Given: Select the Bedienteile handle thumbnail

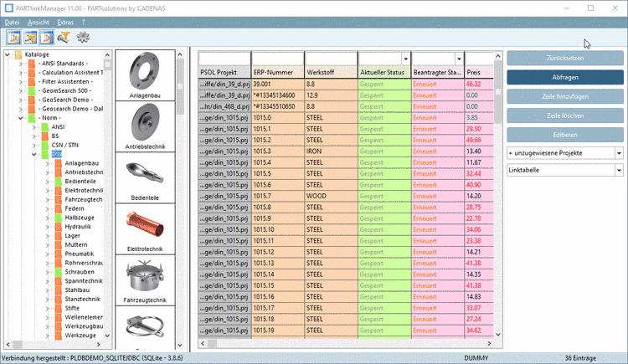Looking at the screenshot, I should click(x=145, y=177).
